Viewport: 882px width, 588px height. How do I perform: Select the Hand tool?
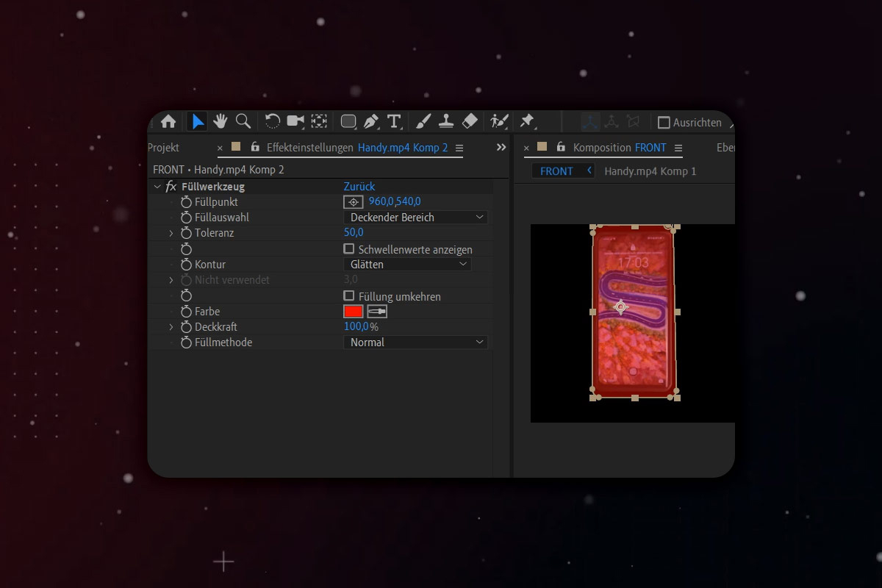(220, 121)
